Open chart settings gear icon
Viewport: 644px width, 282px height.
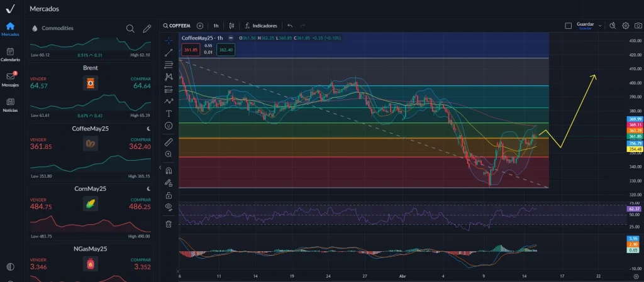626,25
